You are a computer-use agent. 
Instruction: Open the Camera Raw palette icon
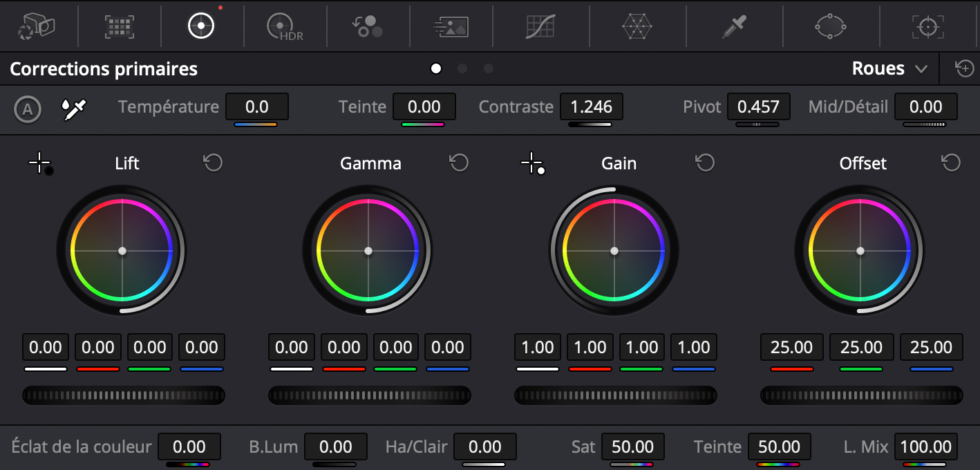(37, 26)
